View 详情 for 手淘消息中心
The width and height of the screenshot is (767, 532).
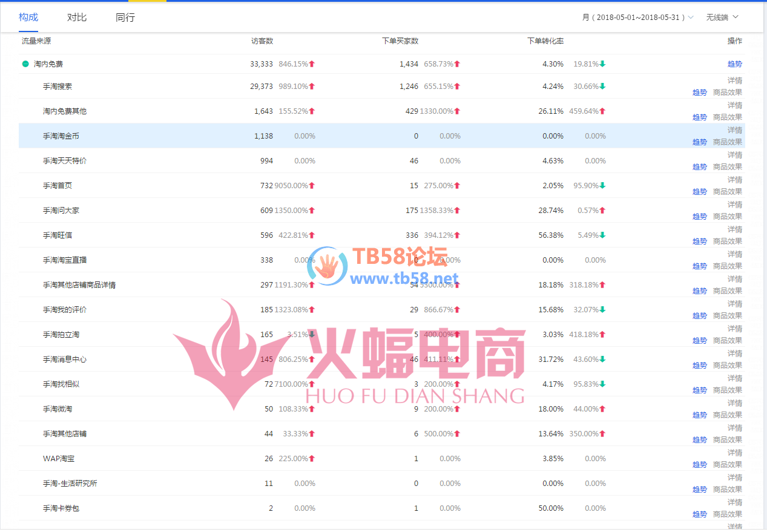(x=735, y=353)
